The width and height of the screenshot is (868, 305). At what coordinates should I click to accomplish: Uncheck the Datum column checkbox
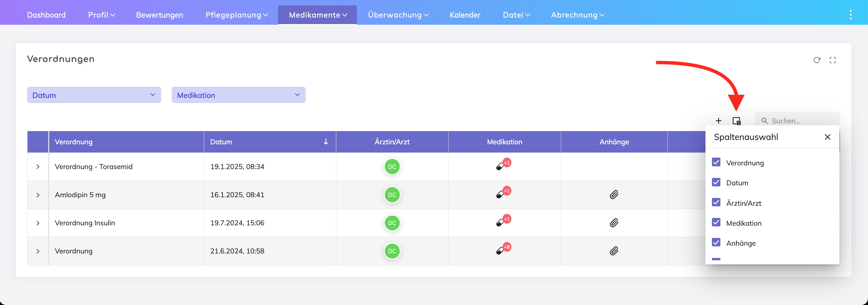tap(716, 182)
